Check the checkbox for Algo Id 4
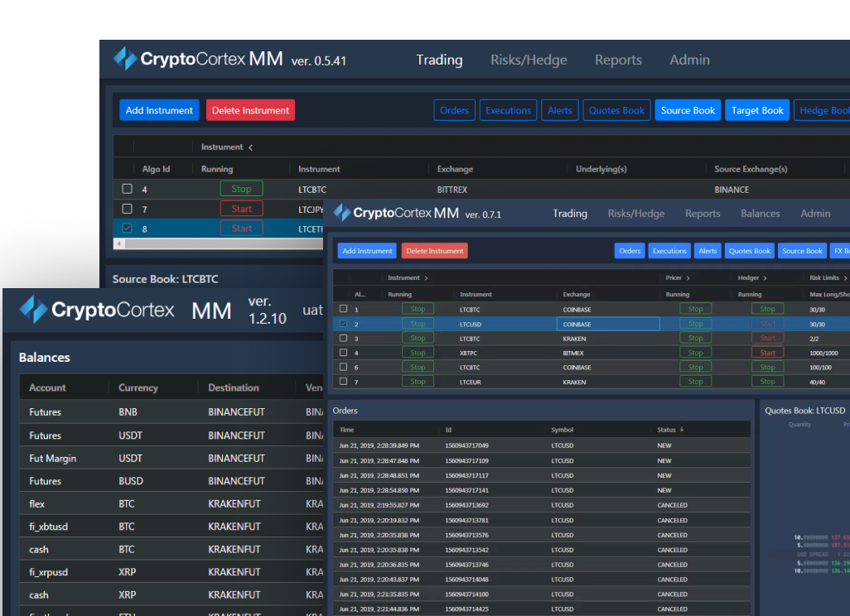This screenshot has width=850, height=616. tap(127, 188)
